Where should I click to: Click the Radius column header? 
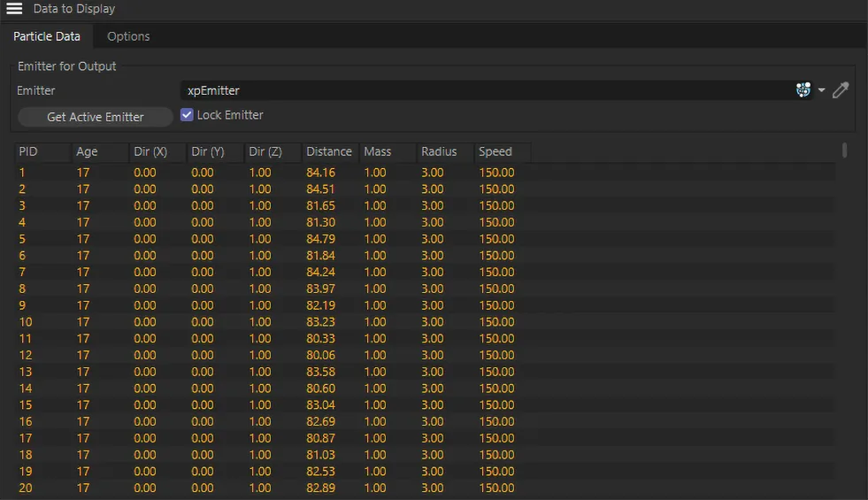[444, 152]
